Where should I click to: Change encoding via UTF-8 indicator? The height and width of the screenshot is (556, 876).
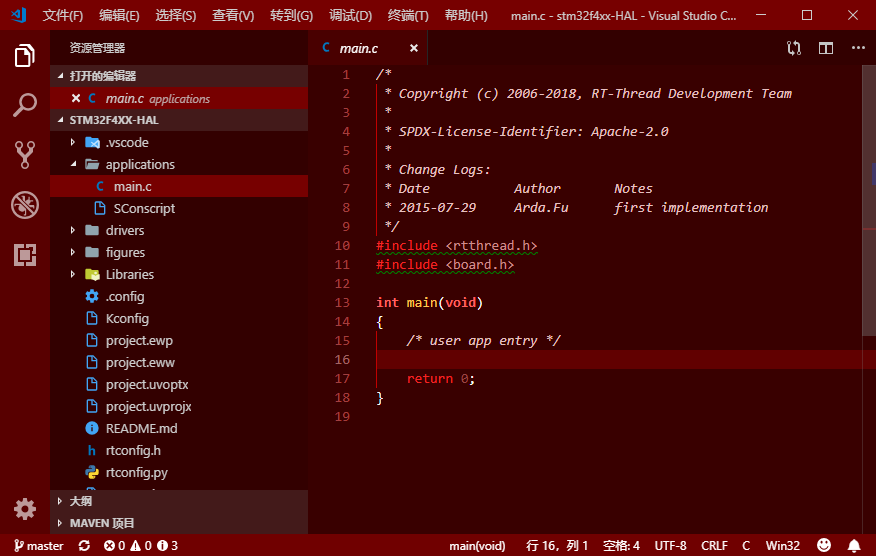[670, 545]
